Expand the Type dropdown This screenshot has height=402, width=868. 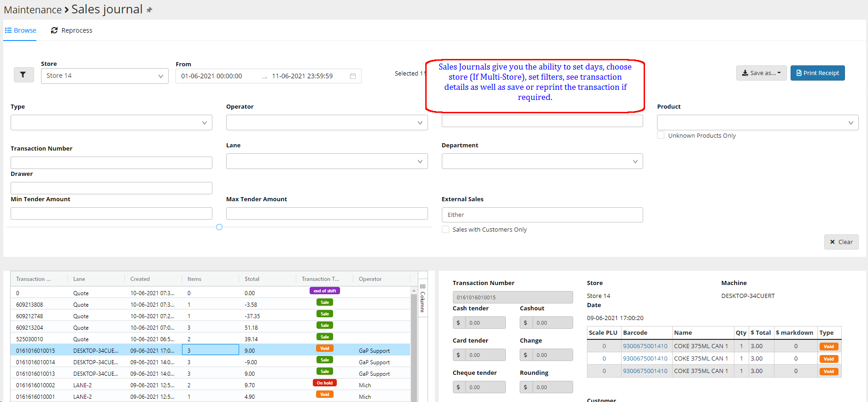coord(111,122)
